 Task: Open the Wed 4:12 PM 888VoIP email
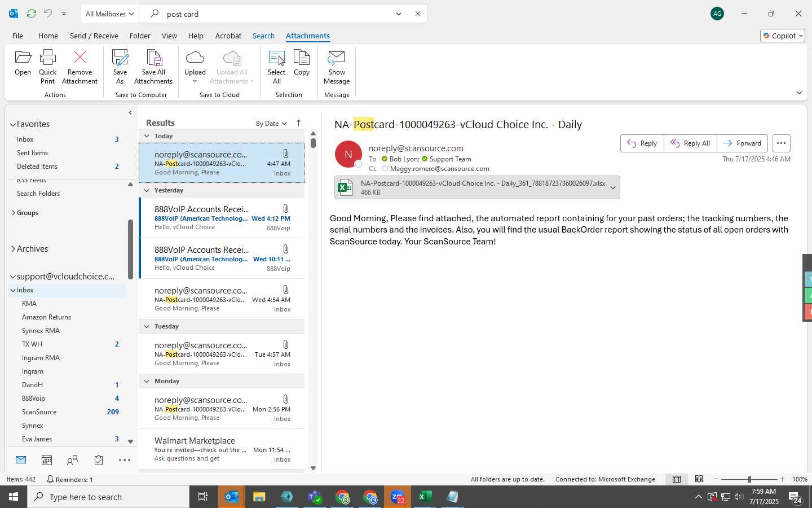click(x=222, y=218)
